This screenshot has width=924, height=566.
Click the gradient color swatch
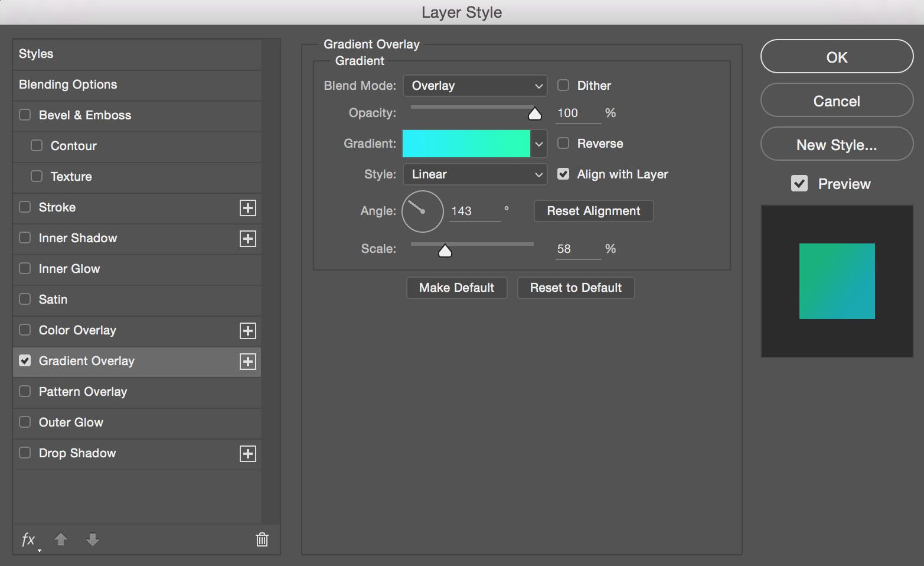tap(466, 144)
